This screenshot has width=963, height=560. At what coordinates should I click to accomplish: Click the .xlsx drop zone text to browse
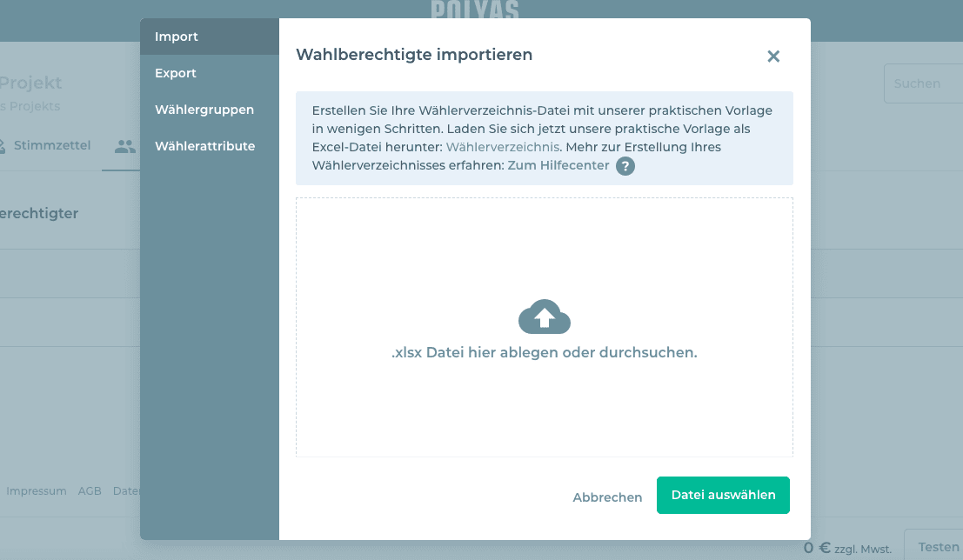(x=544, y=353)
